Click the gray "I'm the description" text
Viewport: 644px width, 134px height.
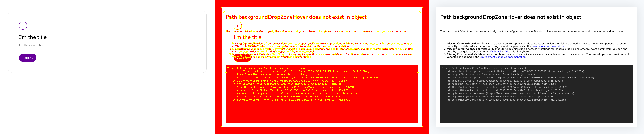point(32,45)
